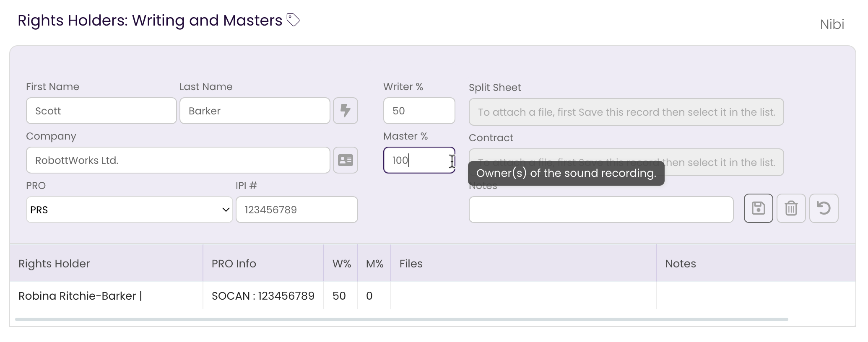Viewport: 868px width, 342px height.
Task: Click the horizontal scrollbar below the table
Action: click(402, 319)
